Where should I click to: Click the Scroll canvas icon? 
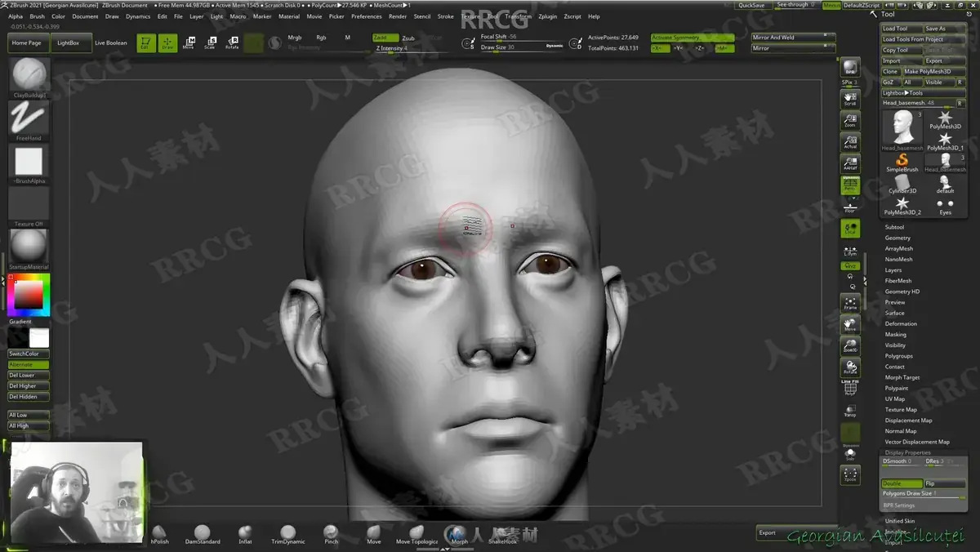850,99
